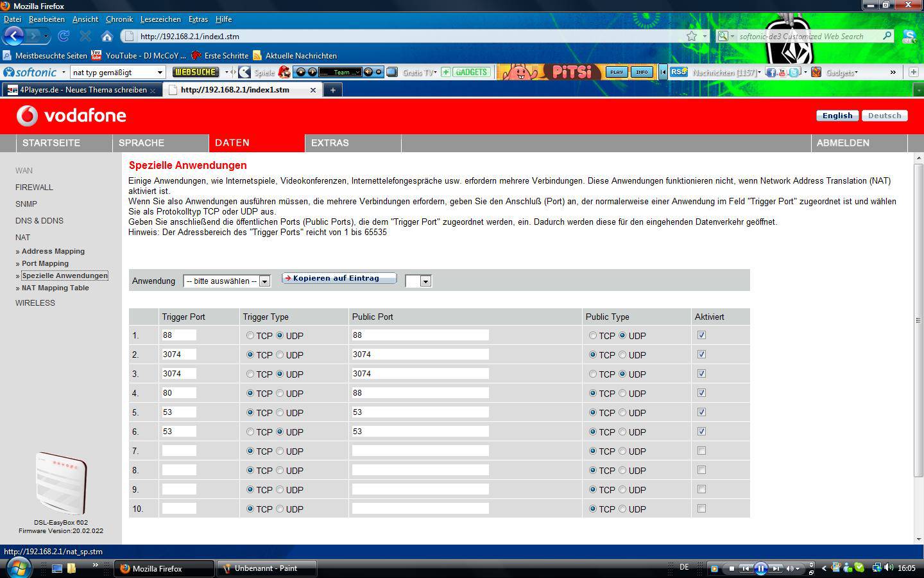Switch language to English
This screenshot has width=924, height=578.
837,116
